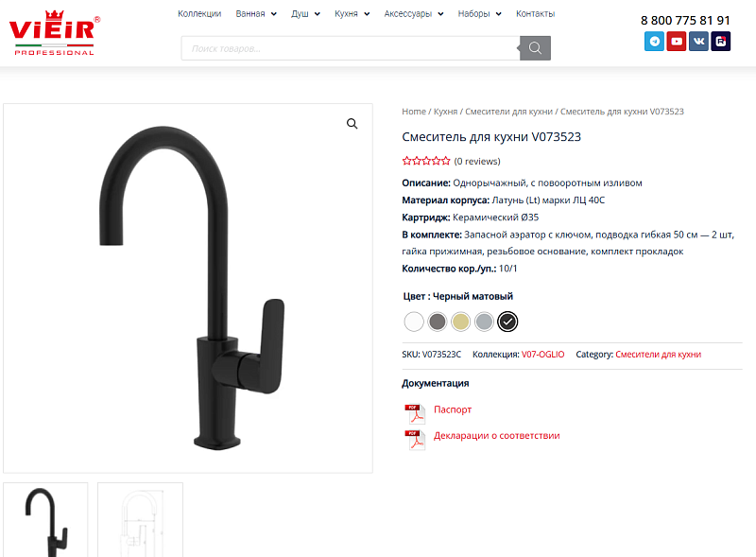Viewport: 756px width, 557px height.
Task: Open the RuTube social icon
Action: (721, 42)
